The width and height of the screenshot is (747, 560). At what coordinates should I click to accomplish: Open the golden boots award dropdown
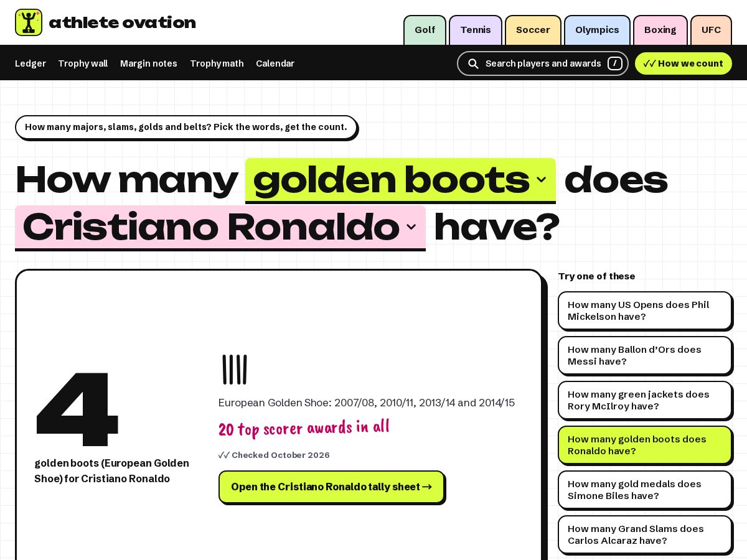tap(400, 180)
